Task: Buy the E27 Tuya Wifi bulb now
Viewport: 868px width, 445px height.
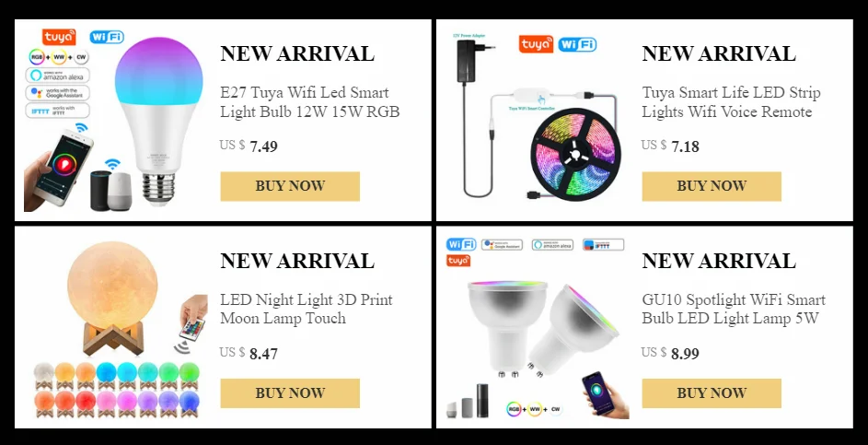Action: click(290, 186)
